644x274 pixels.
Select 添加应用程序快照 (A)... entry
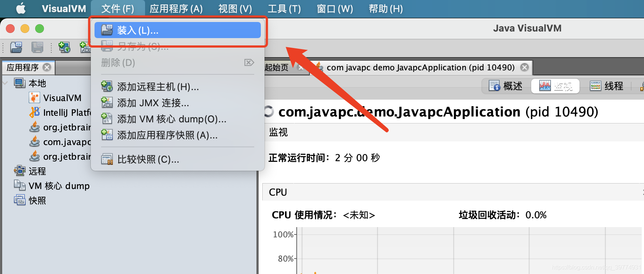tap(178, 135)
